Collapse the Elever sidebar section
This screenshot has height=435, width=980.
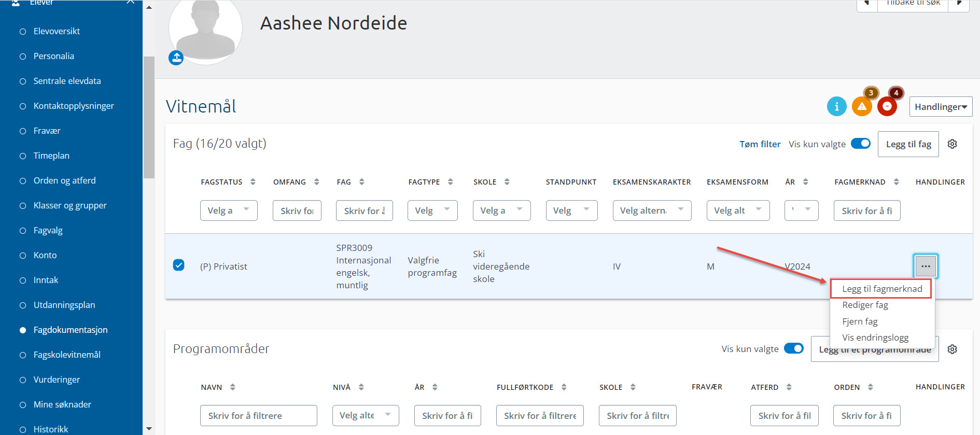click(131, 2)
